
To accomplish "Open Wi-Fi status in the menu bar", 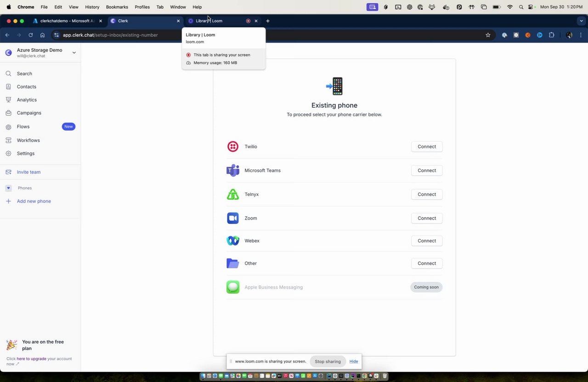I will (x=510, y=7).
